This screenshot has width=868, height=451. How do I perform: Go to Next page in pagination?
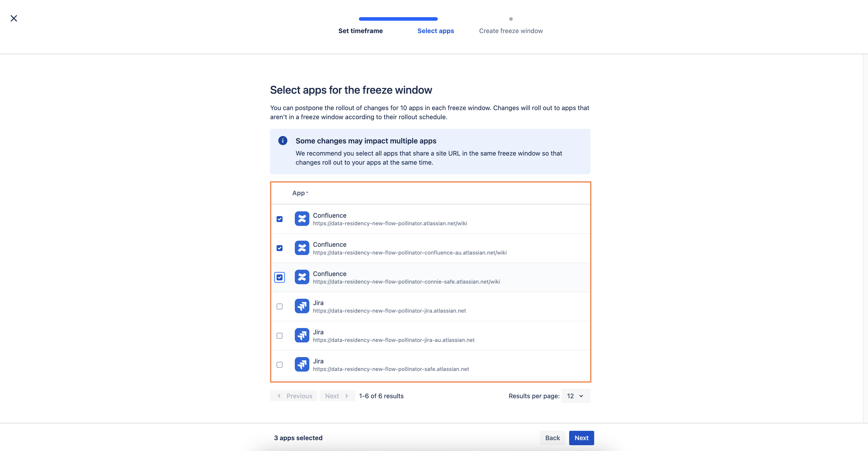click(337, 396)
